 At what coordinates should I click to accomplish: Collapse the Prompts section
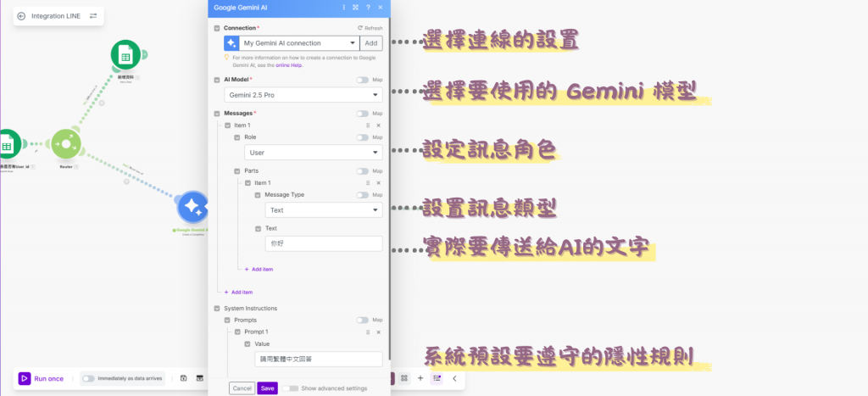point(227,321)
